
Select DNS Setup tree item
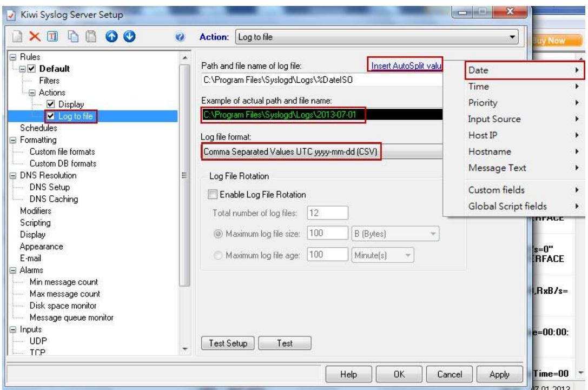[x=50, y=187]
